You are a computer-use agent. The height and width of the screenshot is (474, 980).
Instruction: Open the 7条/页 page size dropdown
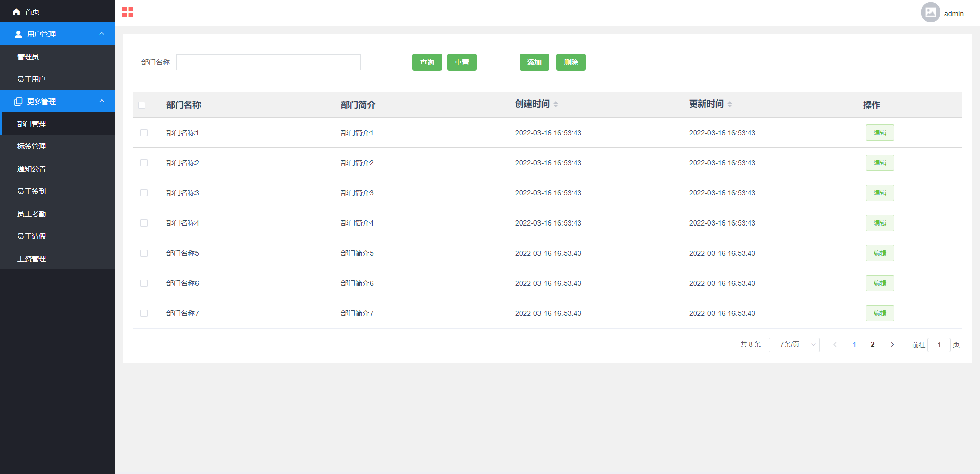[794, 345]
